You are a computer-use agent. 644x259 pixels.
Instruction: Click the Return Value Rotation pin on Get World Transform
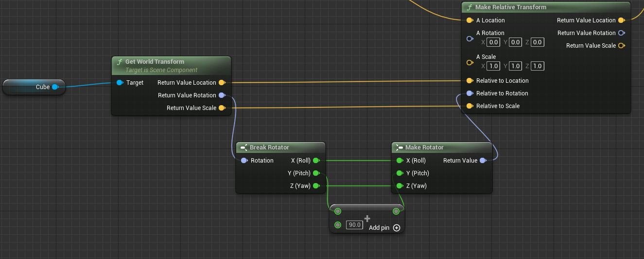pos(222,95)
